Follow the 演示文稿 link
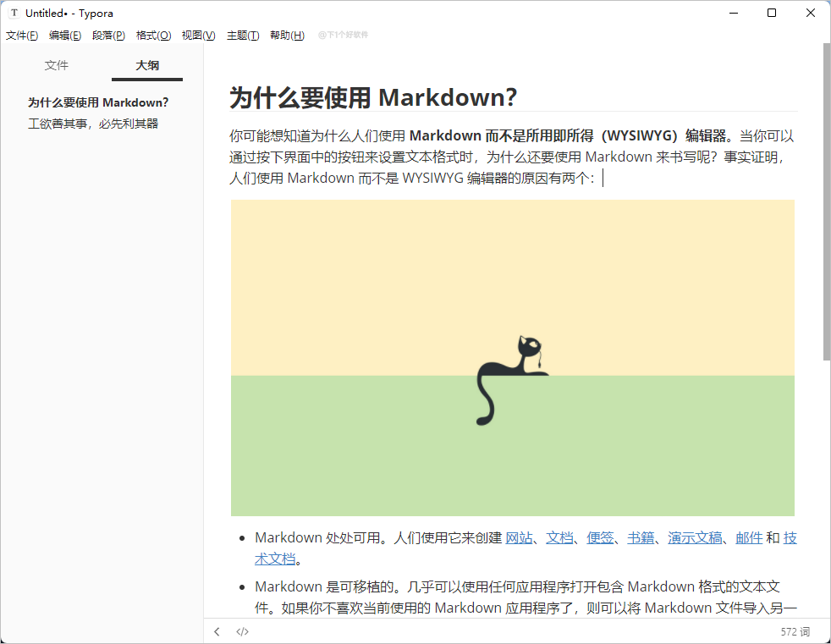The image size is (831, 644). coord(695,537)
